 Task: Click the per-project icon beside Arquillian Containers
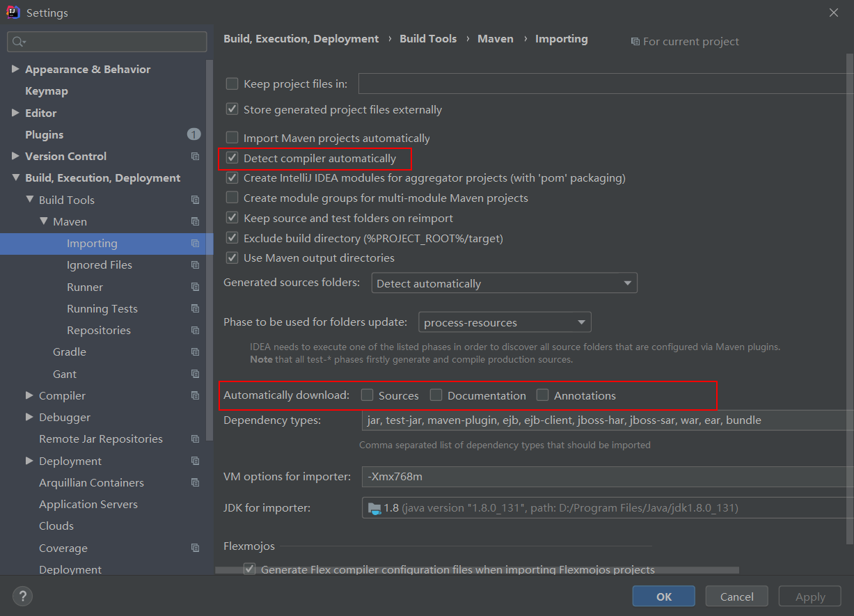(x=195, y=483)
